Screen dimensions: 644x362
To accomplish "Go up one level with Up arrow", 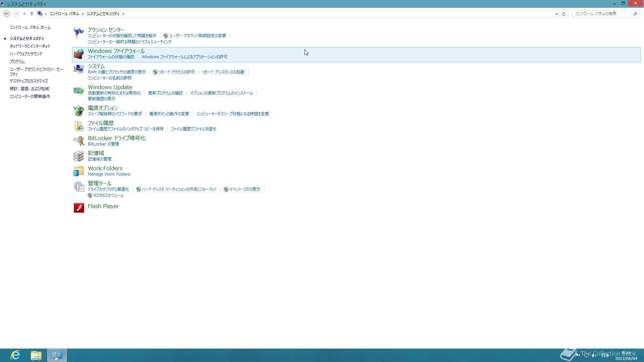I will [32, 14].
